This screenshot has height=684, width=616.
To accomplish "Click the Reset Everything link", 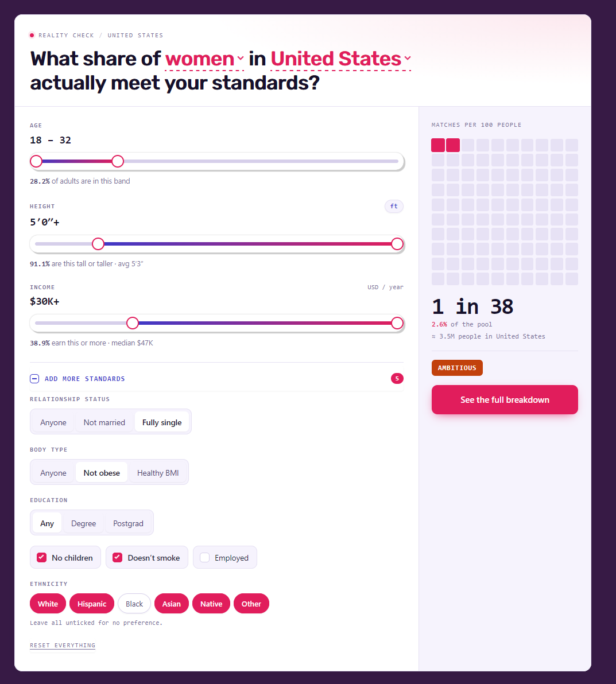I will pyautogui.click(x=63, y=645).
